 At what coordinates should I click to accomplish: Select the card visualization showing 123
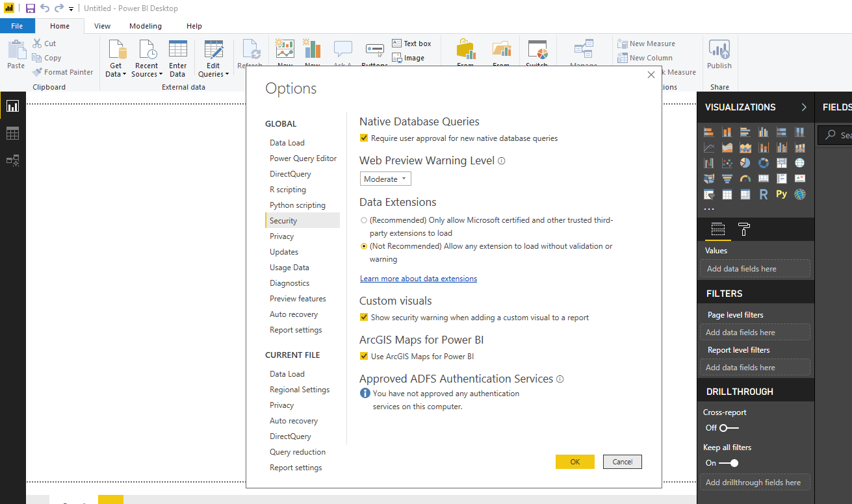pos(764,179)
